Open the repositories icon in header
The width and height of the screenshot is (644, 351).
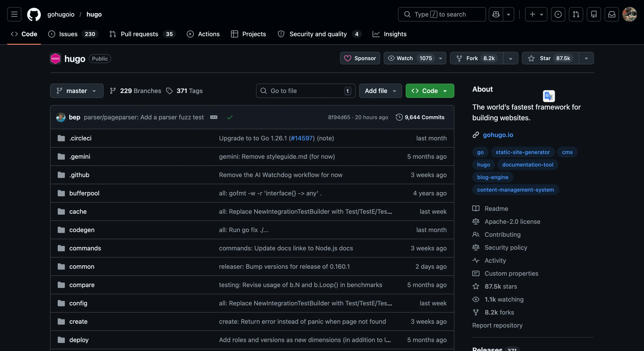click(x=594, y=14)
